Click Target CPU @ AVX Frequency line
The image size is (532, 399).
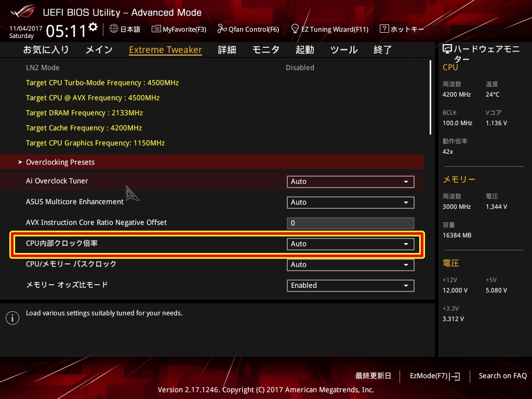[92, 98]
